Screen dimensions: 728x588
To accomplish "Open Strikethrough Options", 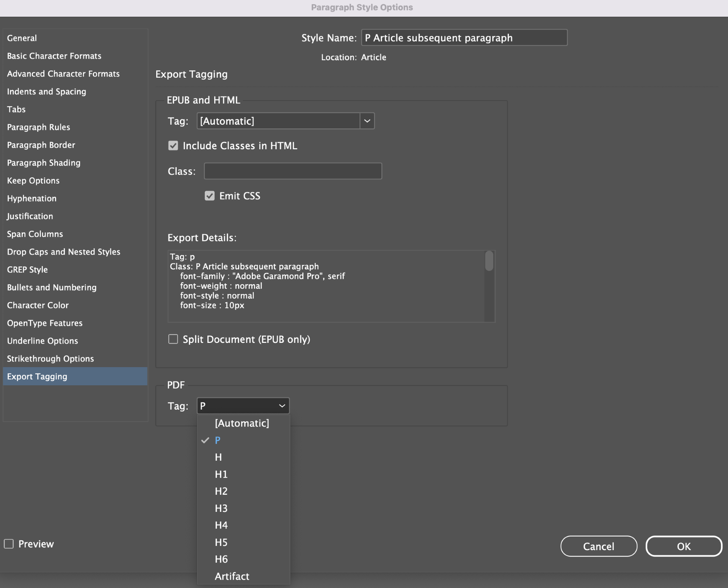I will click(50, 358).
